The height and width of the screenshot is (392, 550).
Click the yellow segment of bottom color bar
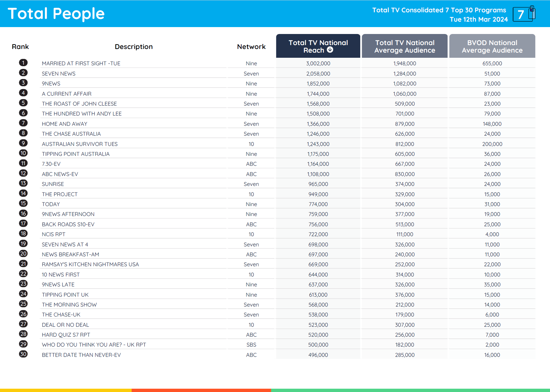[66, 390]
